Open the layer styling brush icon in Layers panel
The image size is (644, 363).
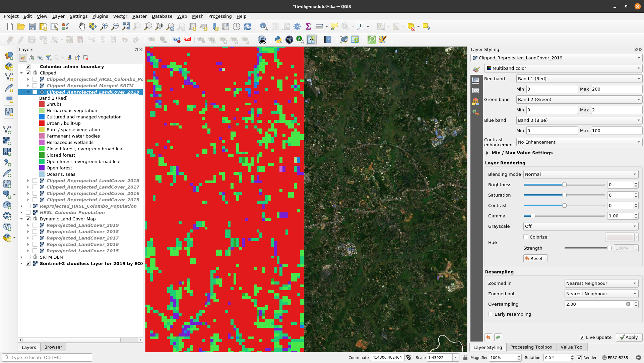tap(23, 58)
